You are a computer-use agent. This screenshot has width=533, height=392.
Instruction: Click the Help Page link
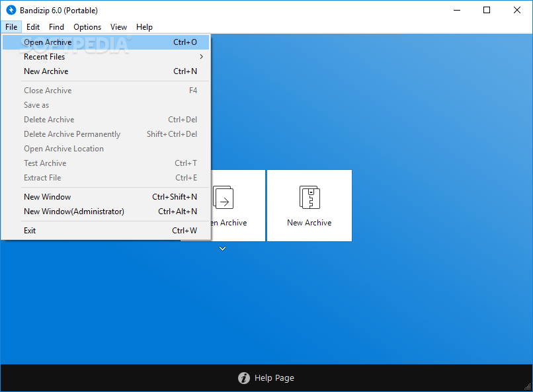pyautogui.click(x=274, y=377)
